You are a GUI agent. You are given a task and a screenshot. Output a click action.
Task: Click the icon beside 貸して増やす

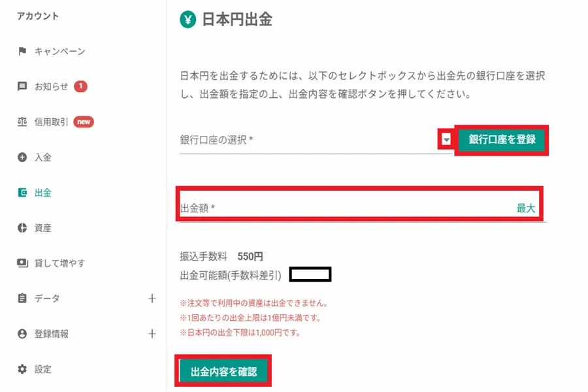(x=22, y=263)
